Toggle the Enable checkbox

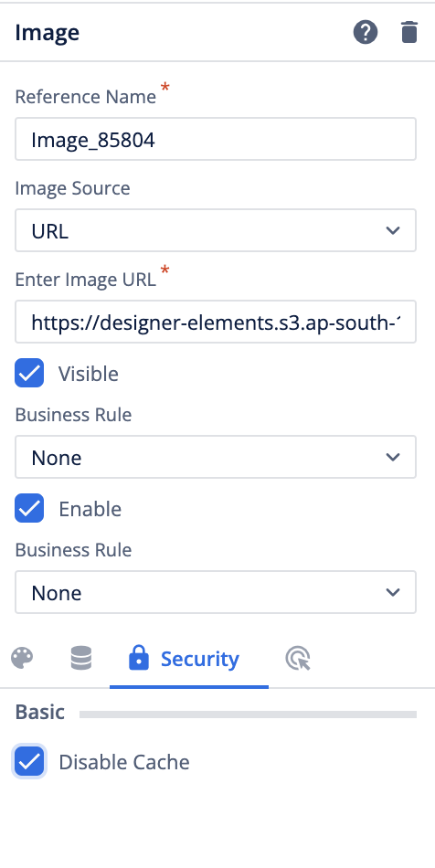click(29, 508)
